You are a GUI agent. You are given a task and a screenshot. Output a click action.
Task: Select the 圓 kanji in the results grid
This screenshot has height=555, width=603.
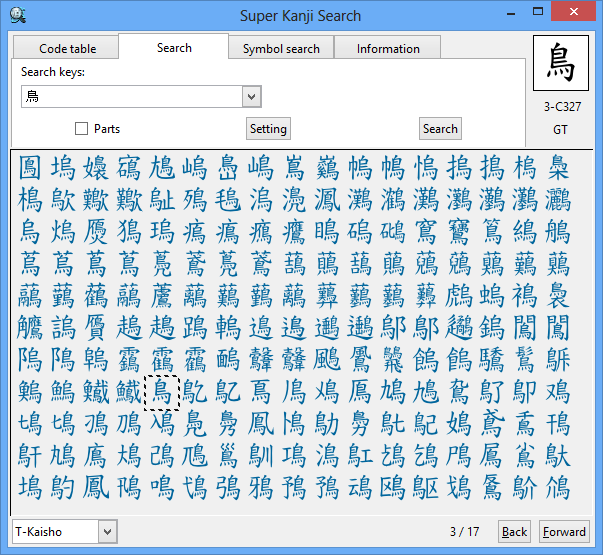pyautogui.click(x=31, y=167)
